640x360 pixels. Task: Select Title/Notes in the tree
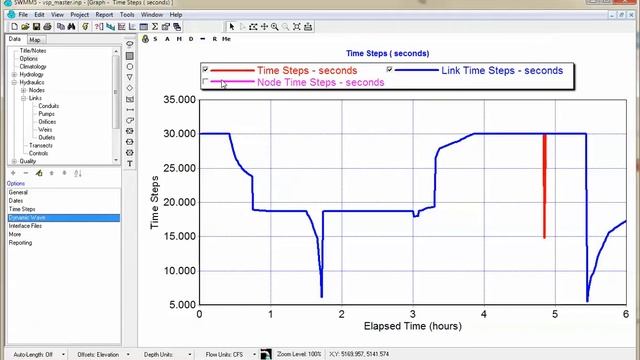[x=33, y=51]
